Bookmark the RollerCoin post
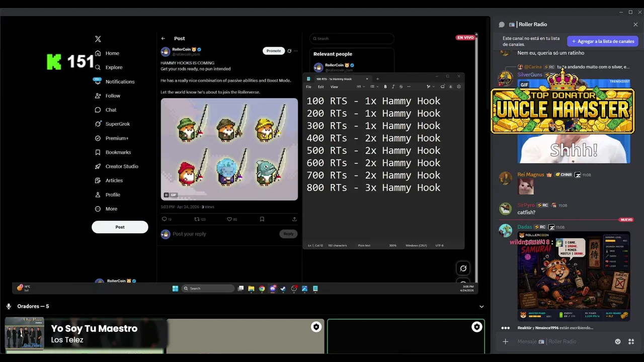 (x=262, y=219)
